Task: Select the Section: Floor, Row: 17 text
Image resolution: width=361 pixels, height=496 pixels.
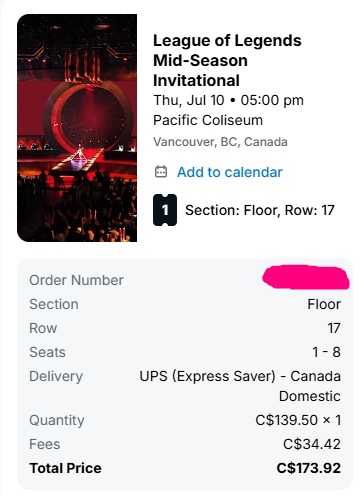Action: click(260, 210)
